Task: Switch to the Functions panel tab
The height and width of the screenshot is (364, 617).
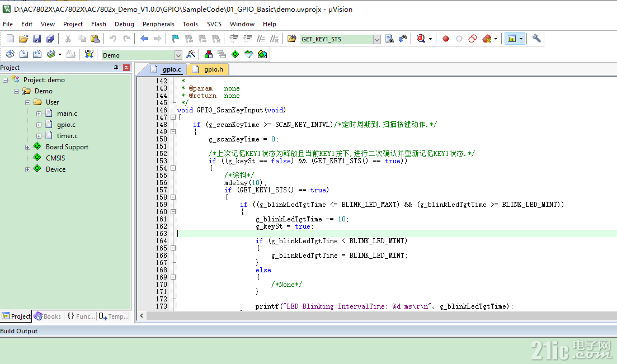Action: (x=81, y=316)
